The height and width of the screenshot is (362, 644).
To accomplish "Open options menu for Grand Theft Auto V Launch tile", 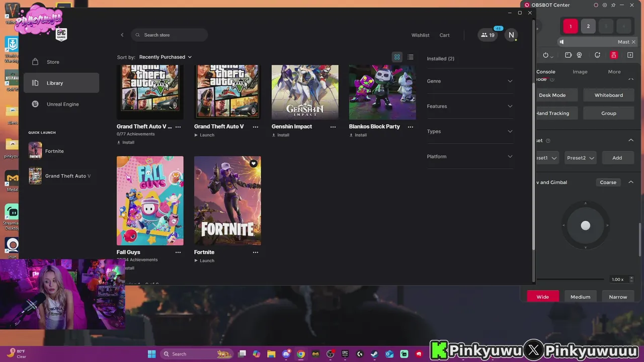I will tap(255, 127).
